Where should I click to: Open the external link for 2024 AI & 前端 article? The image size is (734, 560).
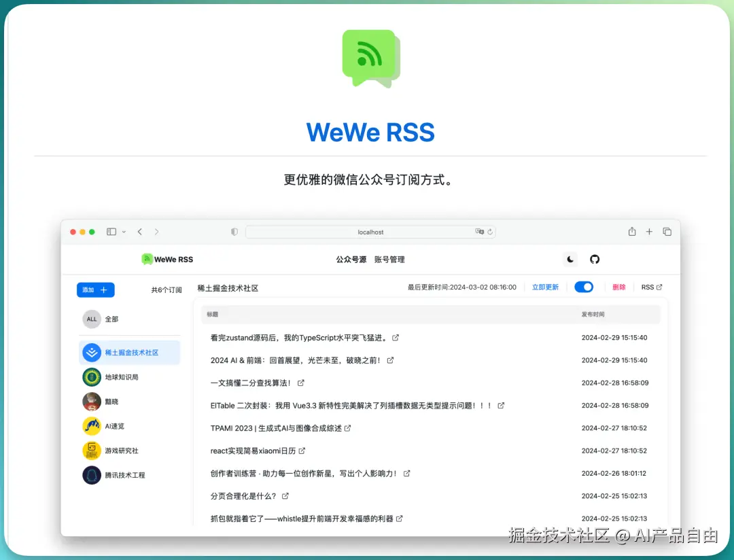pos(390,360)
